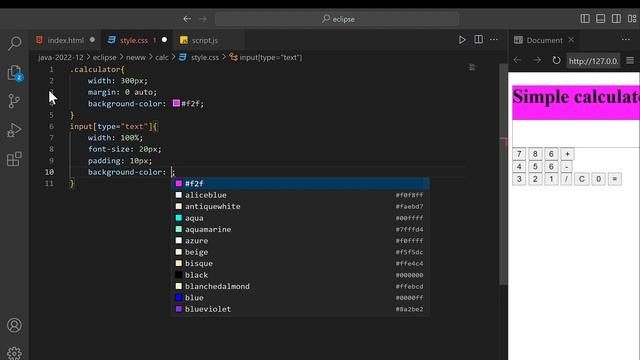Reload the preview browser page
The width and height of the screenshot is (640, 360).
tap(556, 60)
